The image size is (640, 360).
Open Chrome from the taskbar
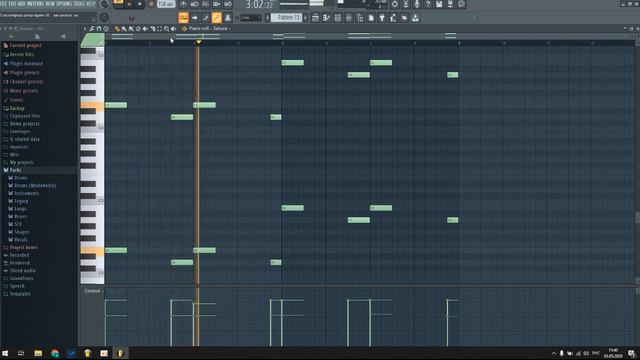click(x=55, y=353)
